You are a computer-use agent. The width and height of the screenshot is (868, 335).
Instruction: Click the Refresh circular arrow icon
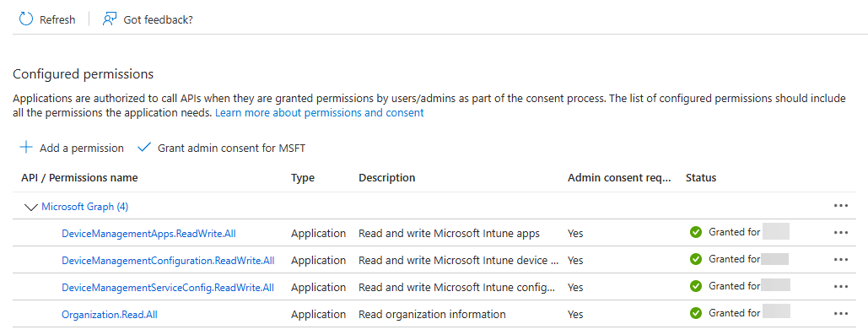click(26, 19)
